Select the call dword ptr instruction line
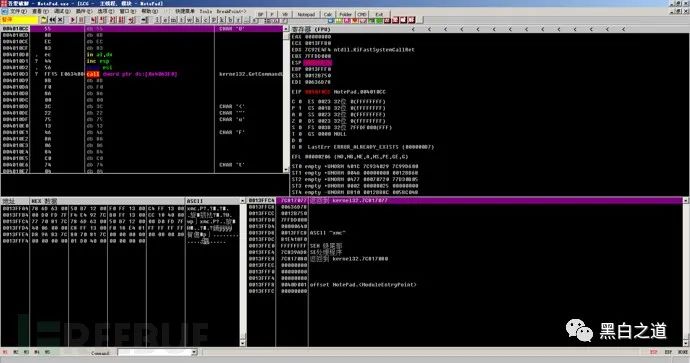 pyautogui.click(x=142, y=74)
